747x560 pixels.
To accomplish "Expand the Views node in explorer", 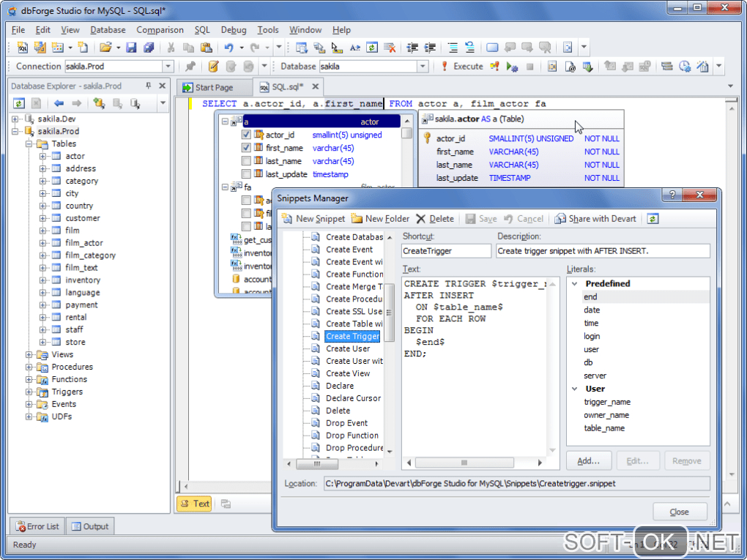I will pos(29,355).
